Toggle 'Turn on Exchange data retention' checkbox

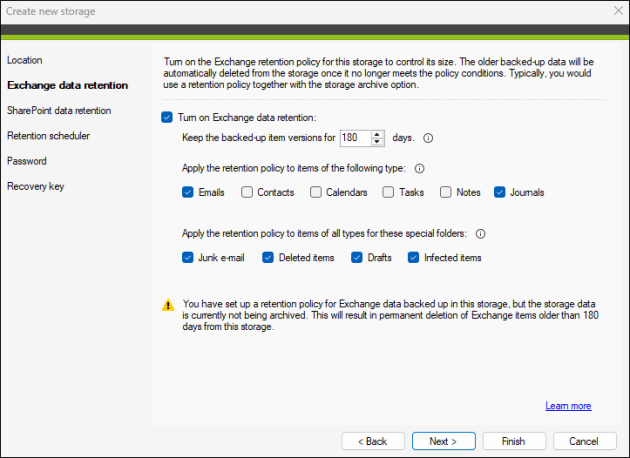click(x=167, y=117)
